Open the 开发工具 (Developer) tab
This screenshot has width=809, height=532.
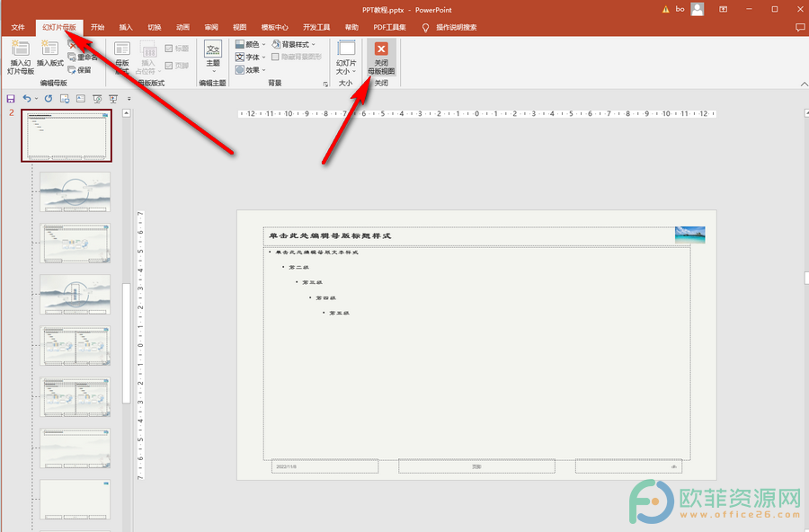(x=316, y=27)
